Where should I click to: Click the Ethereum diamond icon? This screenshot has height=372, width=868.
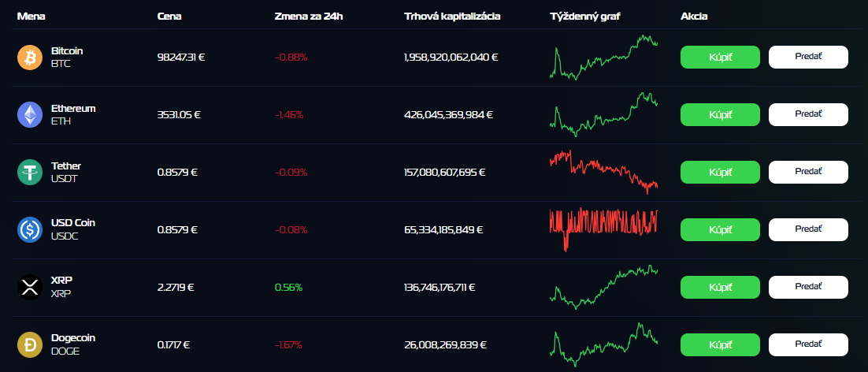pos(30,115)
